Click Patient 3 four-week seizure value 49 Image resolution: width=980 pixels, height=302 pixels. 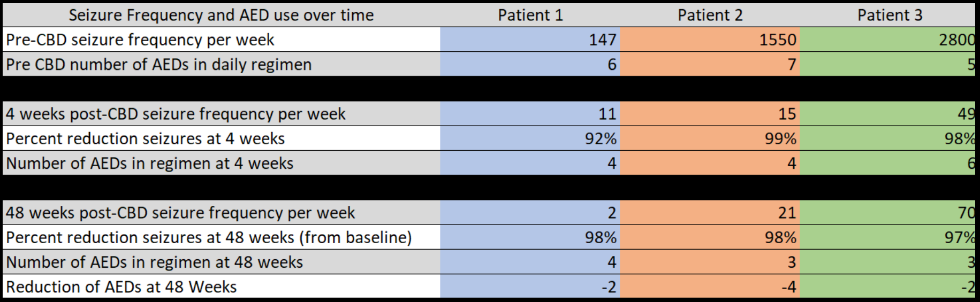966,114
